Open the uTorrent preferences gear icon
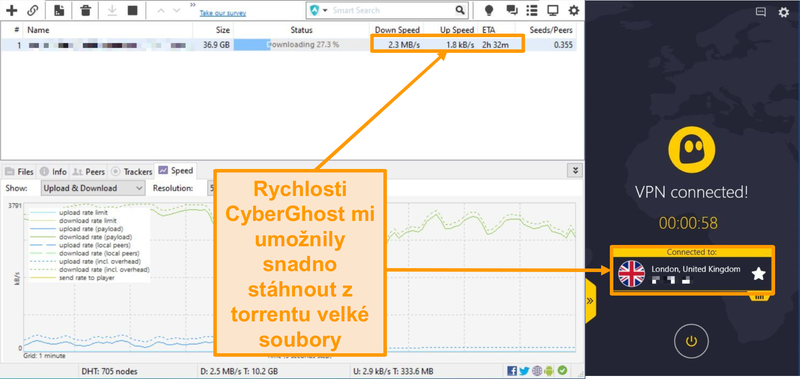The height and width of the screenshot is (379, 800). [574, 10]
